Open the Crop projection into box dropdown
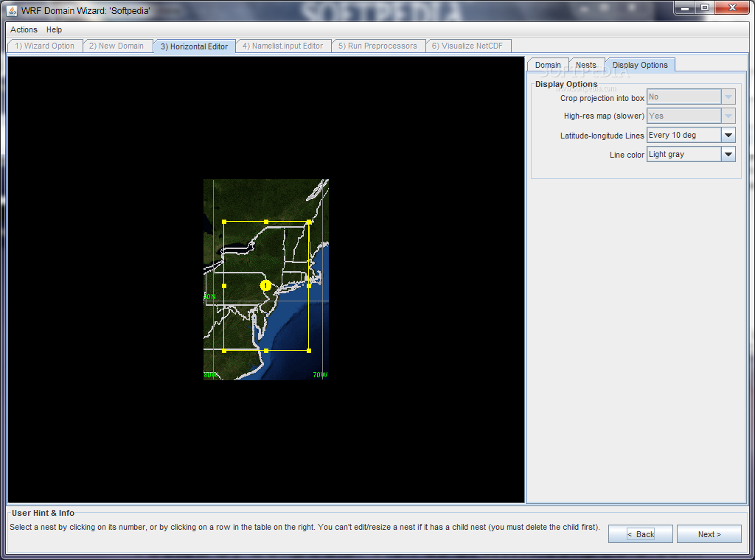 point(690,97)
